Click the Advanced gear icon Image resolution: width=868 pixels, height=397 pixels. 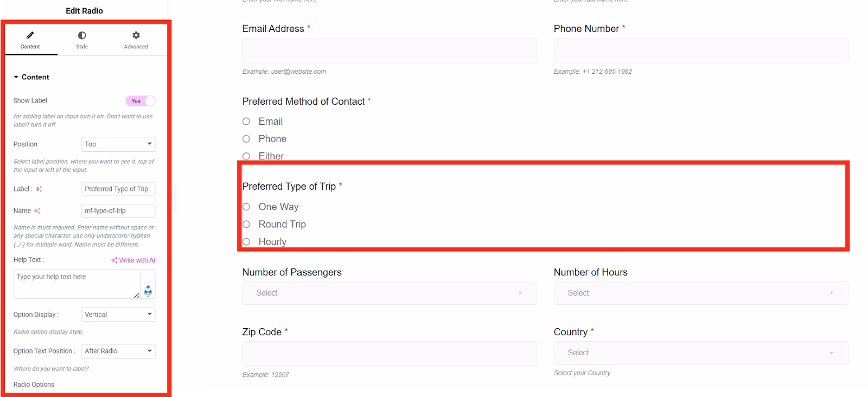coord(136,35)
